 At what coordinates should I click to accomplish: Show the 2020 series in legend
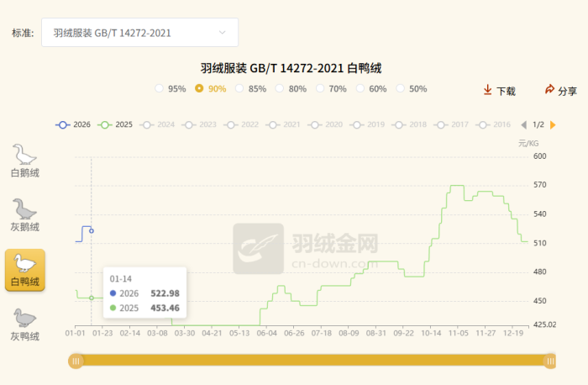coord(325,124)
